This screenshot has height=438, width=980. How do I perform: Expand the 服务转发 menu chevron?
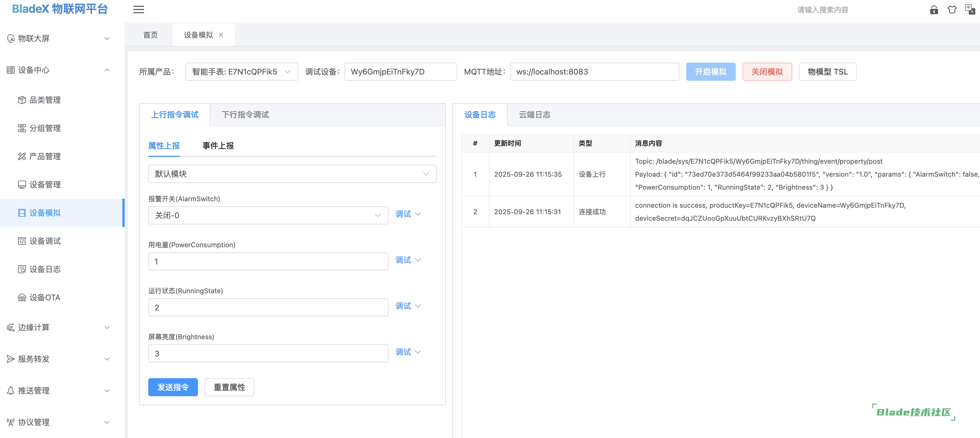(107, 359)
